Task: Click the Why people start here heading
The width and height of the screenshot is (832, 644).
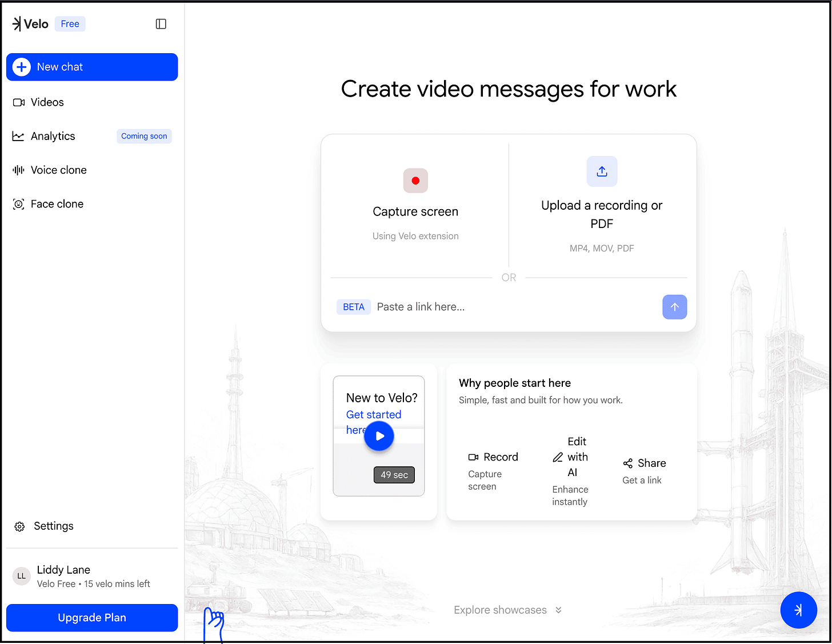Action: pyautogui.click(x=515, y=383)
